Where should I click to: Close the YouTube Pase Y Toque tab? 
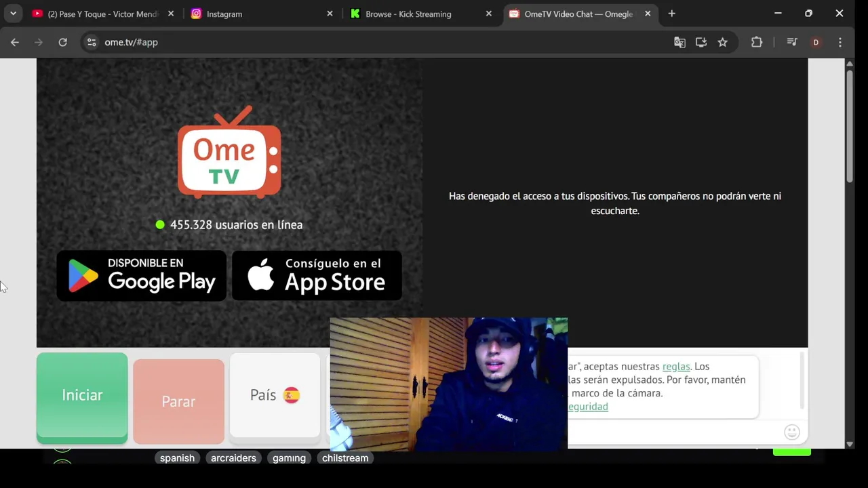coord(171,14)
